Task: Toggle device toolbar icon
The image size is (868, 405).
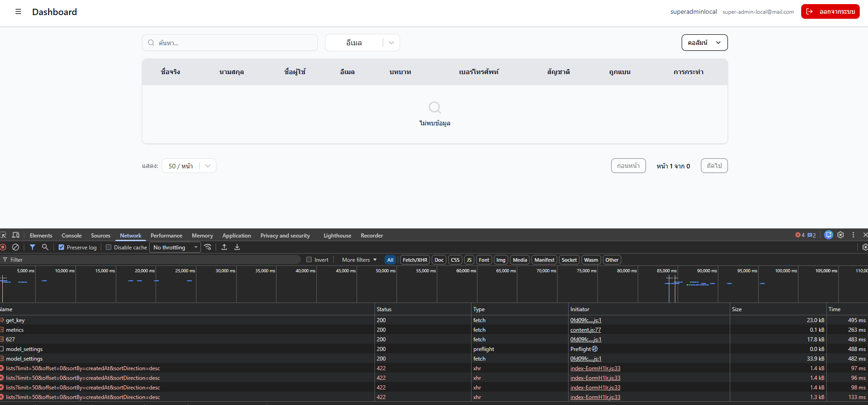Action: click(x=16, y=235)
